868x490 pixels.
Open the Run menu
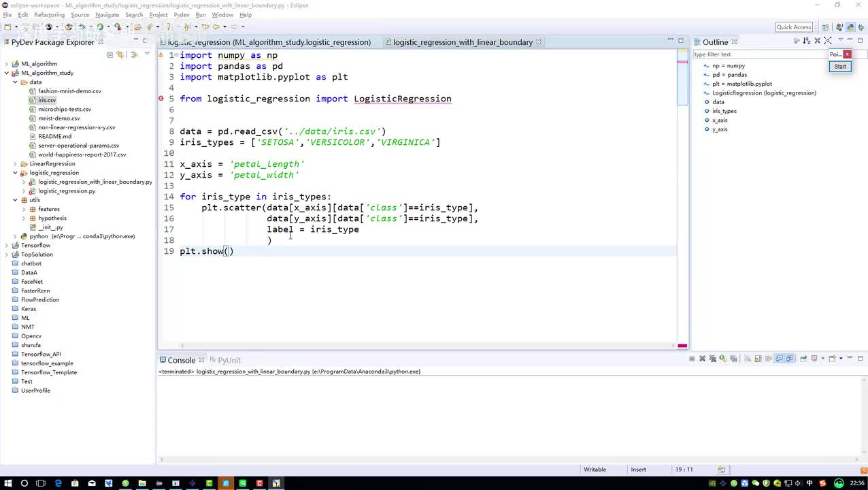pos(201,15)
